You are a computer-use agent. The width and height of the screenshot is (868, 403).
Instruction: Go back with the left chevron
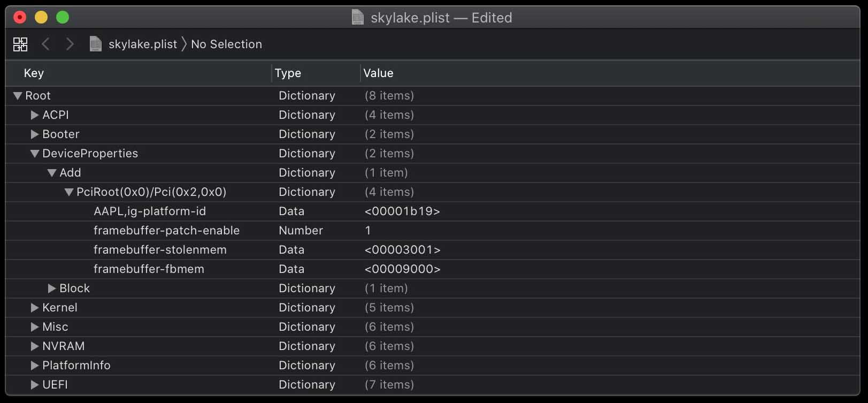coord(45,44)
